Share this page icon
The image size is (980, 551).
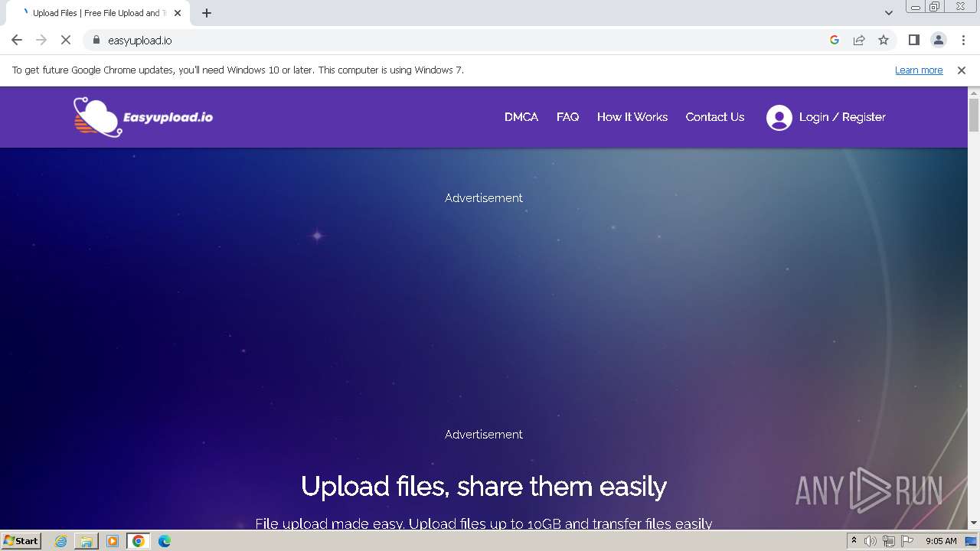tap(859, 40)
